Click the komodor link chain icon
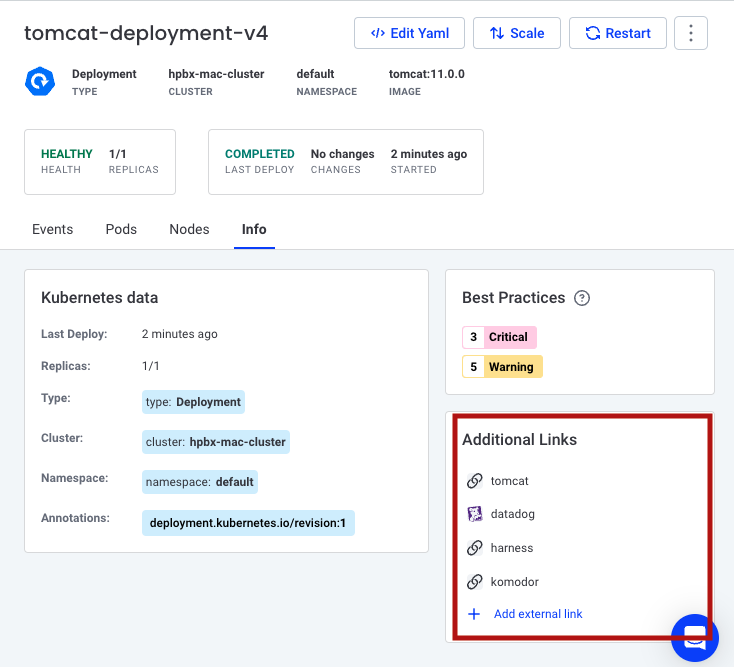 (x=475, y=582)
